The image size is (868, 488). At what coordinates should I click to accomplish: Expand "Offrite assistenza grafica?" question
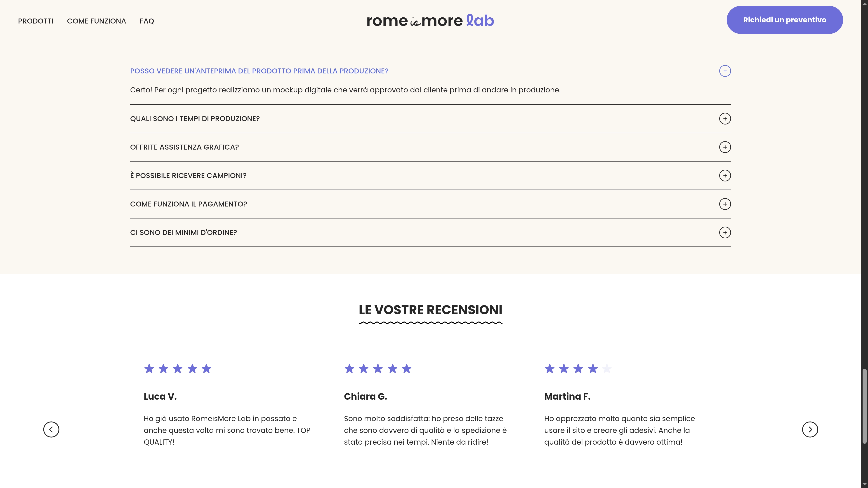coord(184,147)
